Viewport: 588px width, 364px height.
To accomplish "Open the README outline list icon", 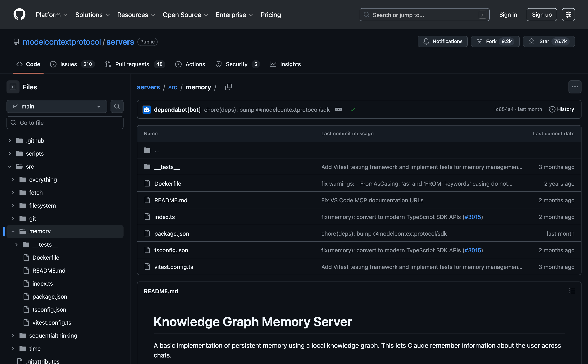I will (572, 291).
